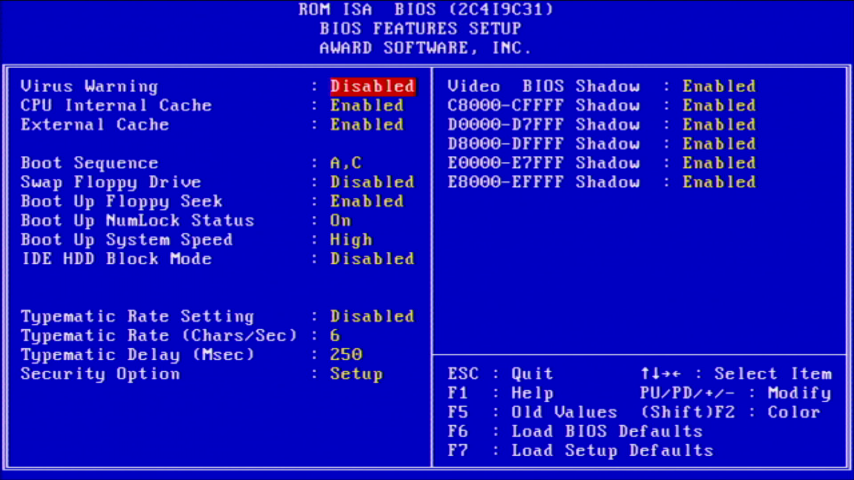The height and width of the screenshot is (480, 854).
Task: Toggle Video BIOS Shadow Enabled value
Action: pyautogui.click(x=719, y=87)
